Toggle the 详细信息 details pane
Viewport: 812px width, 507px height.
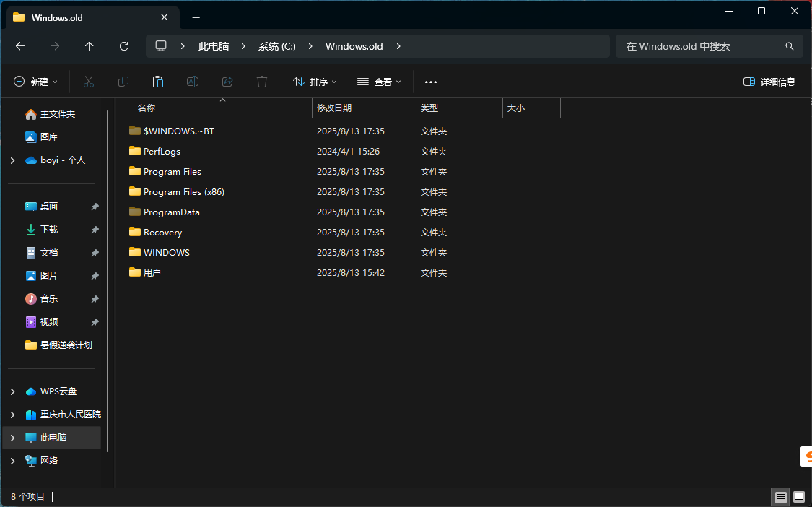[769, 82]
